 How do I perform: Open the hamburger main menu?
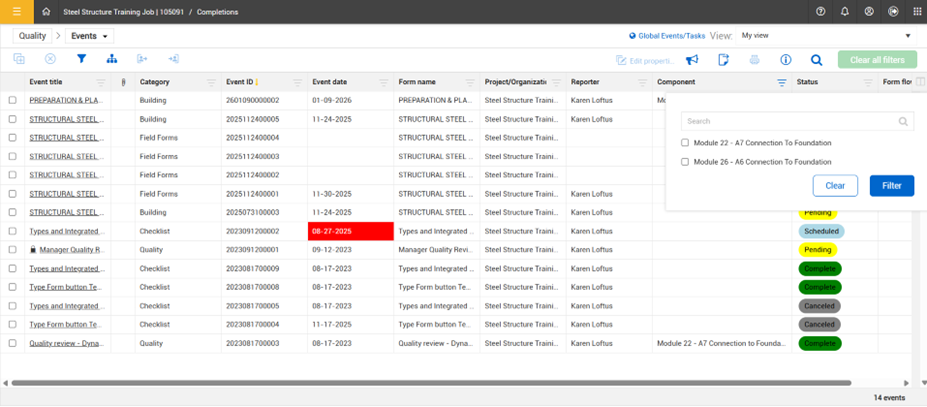tap(16, 11)
